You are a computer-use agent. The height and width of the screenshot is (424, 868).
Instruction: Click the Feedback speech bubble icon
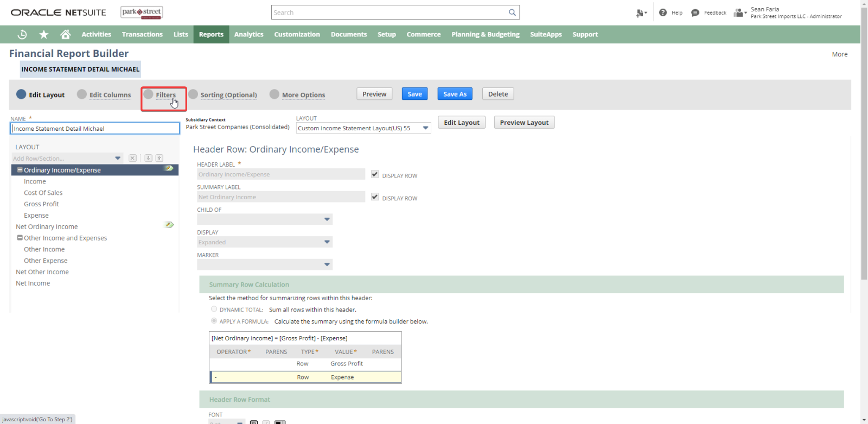pos(695,12)
